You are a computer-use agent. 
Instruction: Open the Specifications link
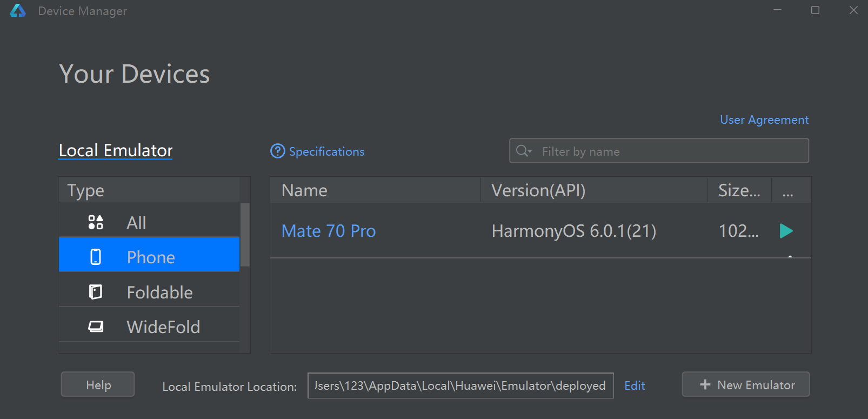326,151
